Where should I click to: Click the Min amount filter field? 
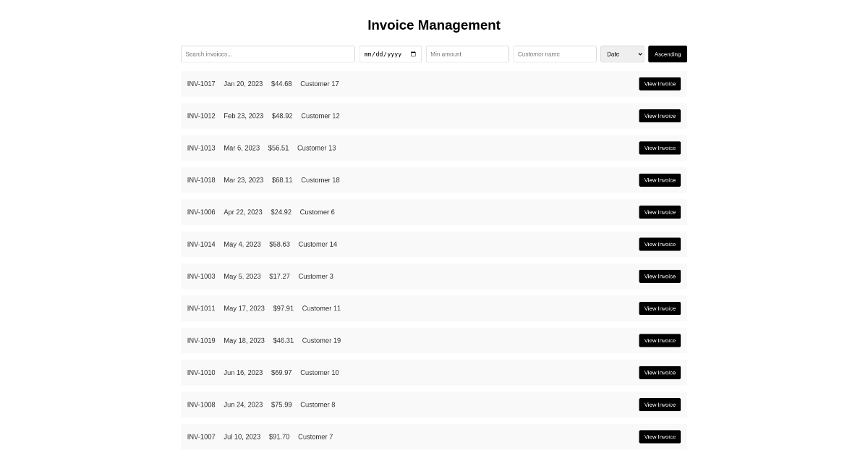pyautogui.click(x=467, y=54)
